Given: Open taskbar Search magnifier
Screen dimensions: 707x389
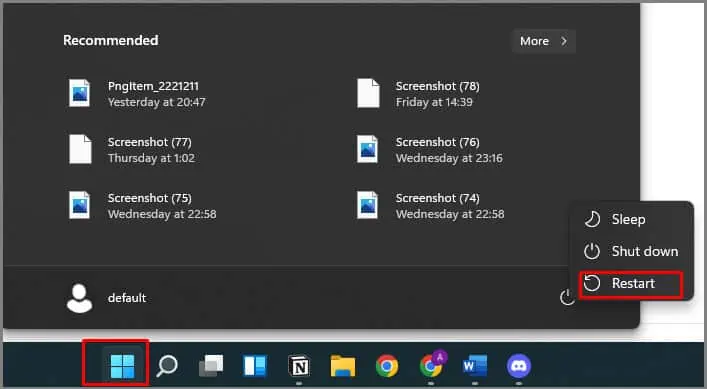Looking at the screenshot, I should tap(166, 366).
